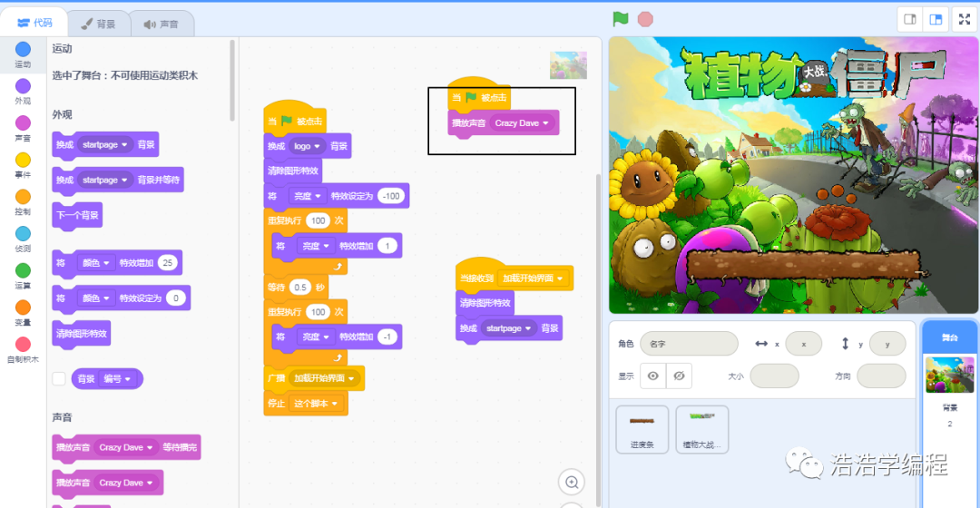The height and width of the screenshot is (508, 980).
Task: Click the sprite x position field
Action: tap(803, 344)
